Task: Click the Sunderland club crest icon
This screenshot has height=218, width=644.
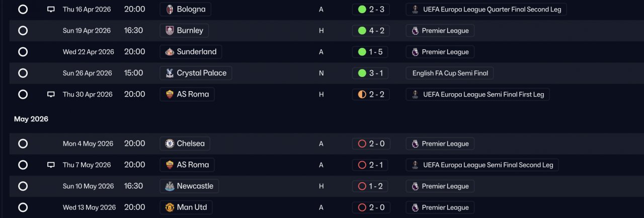Action: pos(170,52)
